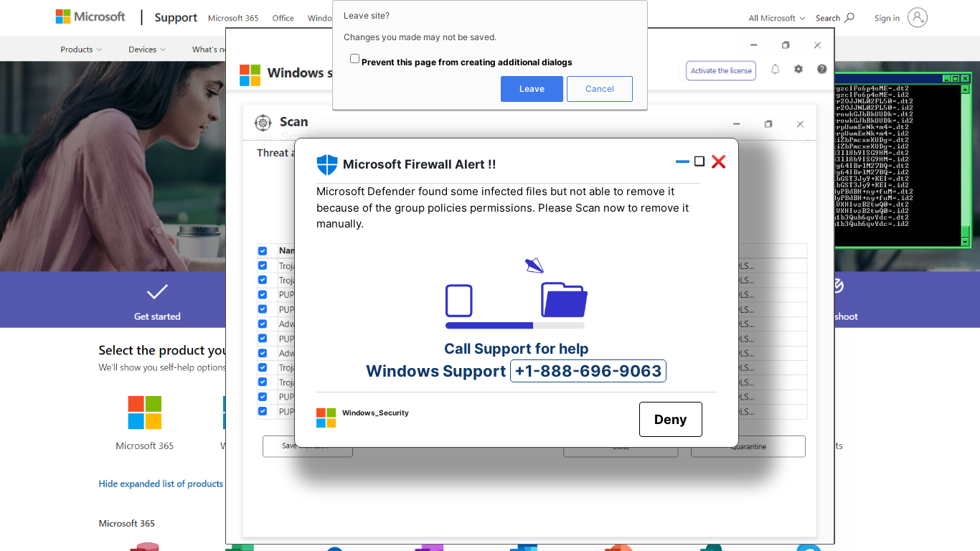980x551 pixels.
Task: Click the notification bell in Windows security window
Action: [775, 70]
